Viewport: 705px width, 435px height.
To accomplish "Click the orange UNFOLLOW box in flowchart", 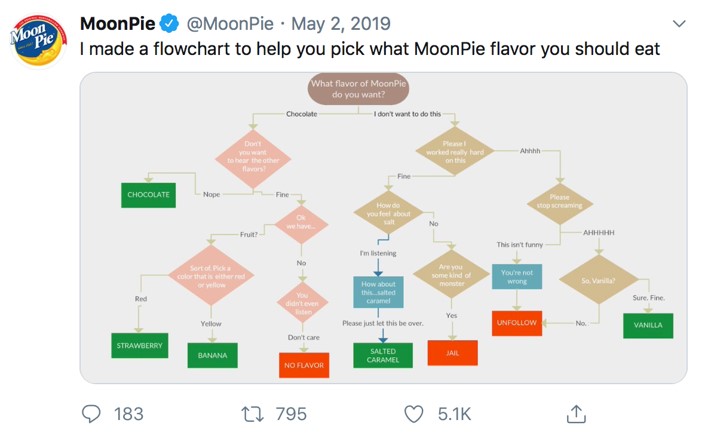I will [517, 323].
